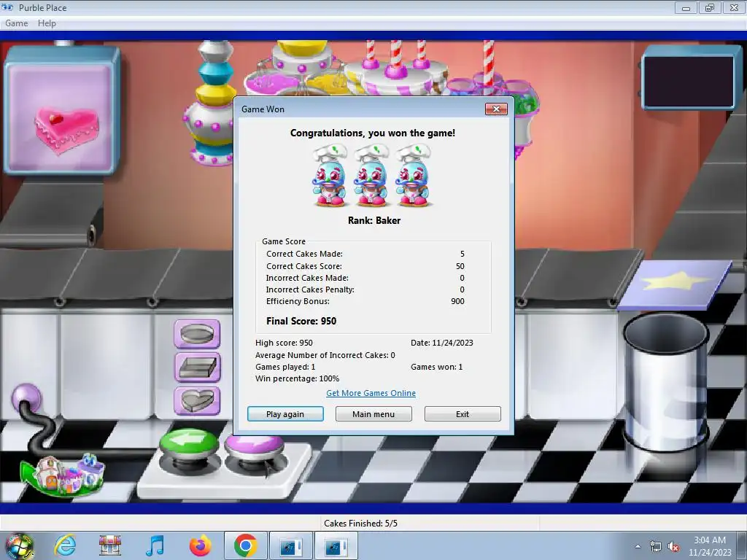The height and width of the screenshot is (560, 747).
Task: Click the first chef Purble trophy
Action: tap(330, 176)
